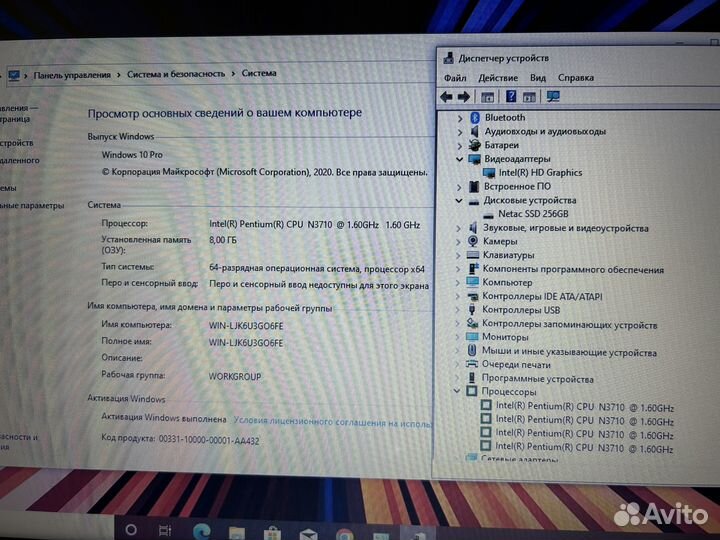Select Мыши и иные указывающие устройства

coord(569,352)
